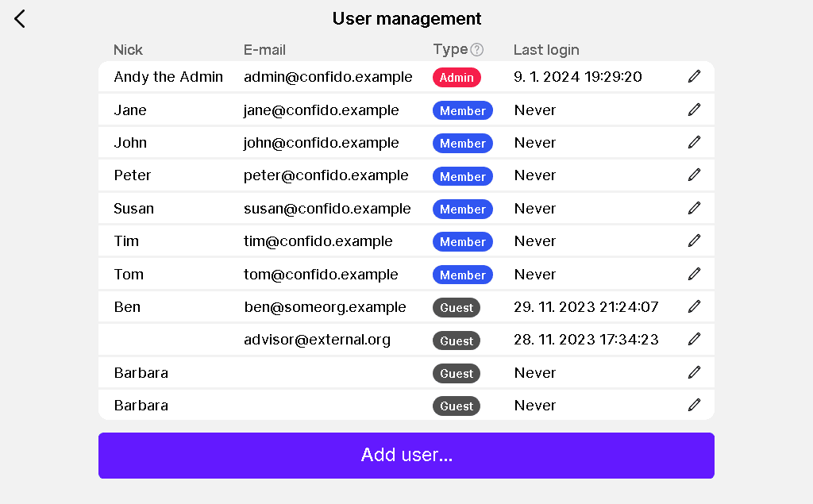Click the nick Tim
813x504 pixels.
click(x=126, y=241)
